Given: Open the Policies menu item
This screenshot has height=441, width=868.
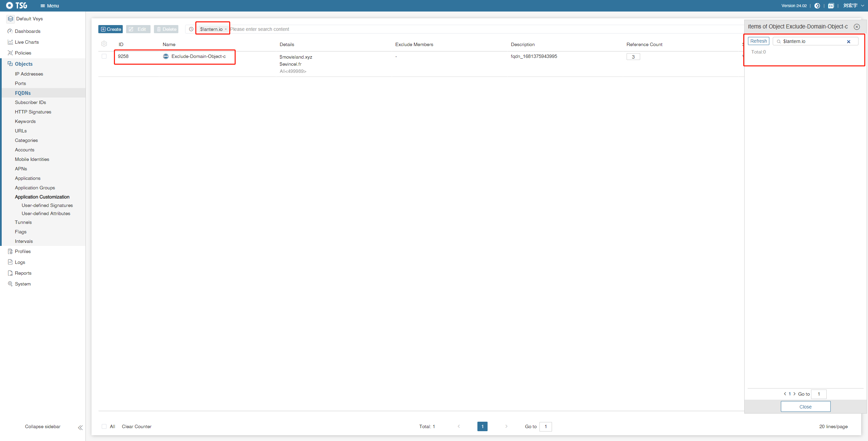Looking at the screenshot, I should coord(23,53).
